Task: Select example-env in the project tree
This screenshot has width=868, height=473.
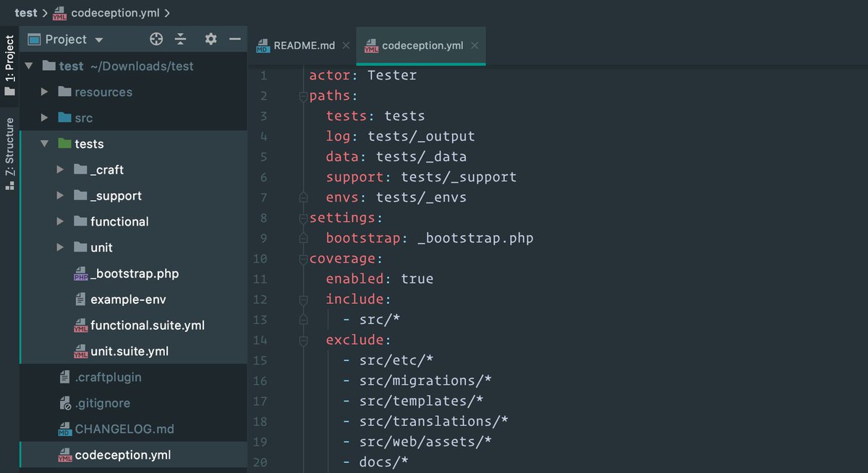Action: 129,299
